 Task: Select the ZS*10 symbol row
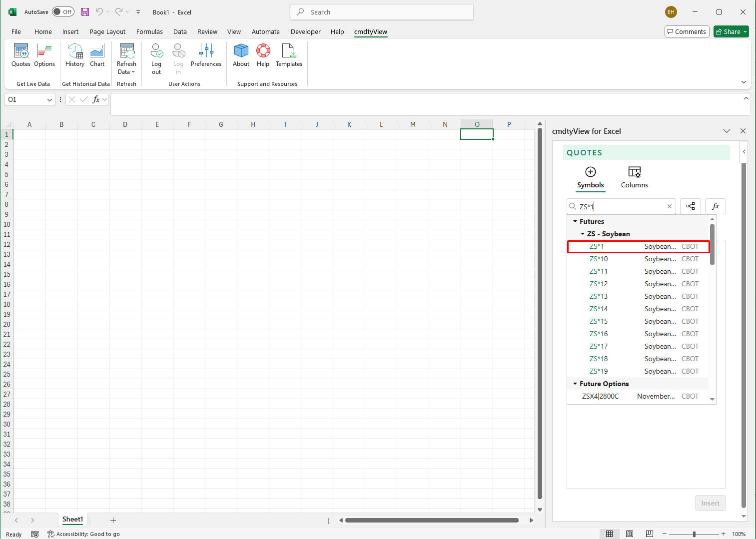pyautogui.click(x=638, y=259)
